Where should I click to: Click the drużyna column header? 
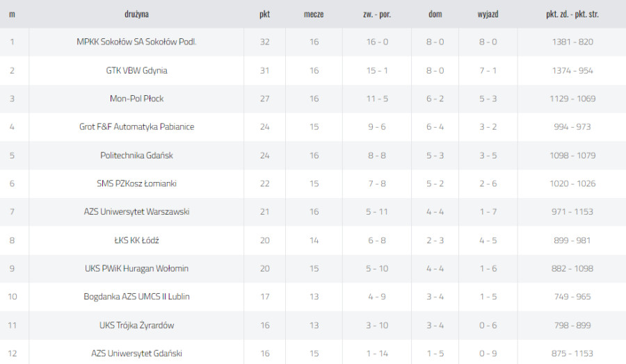click(136, 15)
